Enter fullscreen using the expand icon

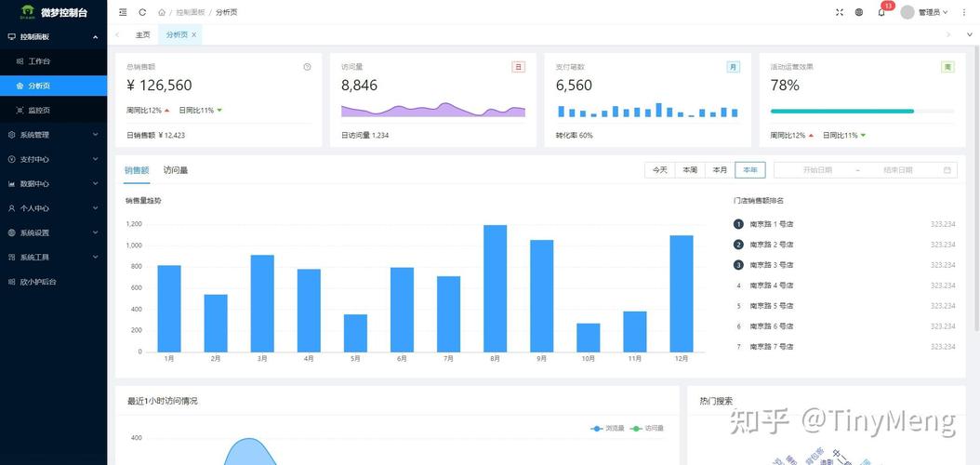coord(840,12)
